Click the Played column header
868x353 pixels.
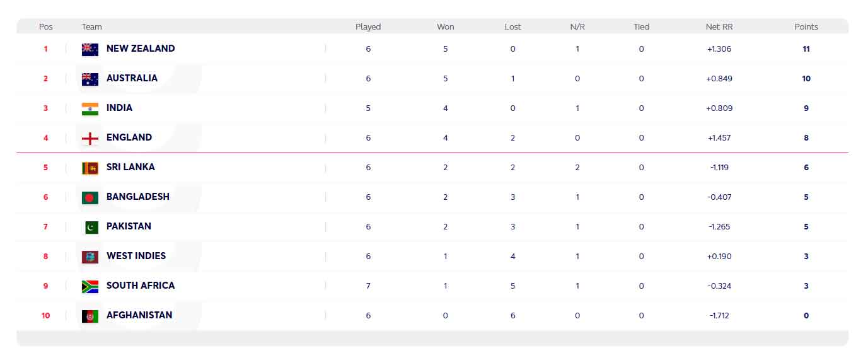[x=368, y=27]
